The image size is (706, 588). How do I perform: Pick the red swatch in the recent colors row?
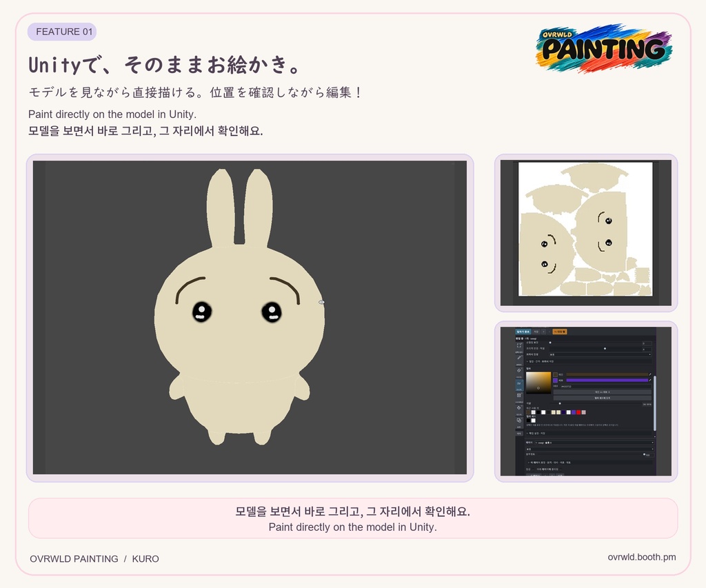578,412
